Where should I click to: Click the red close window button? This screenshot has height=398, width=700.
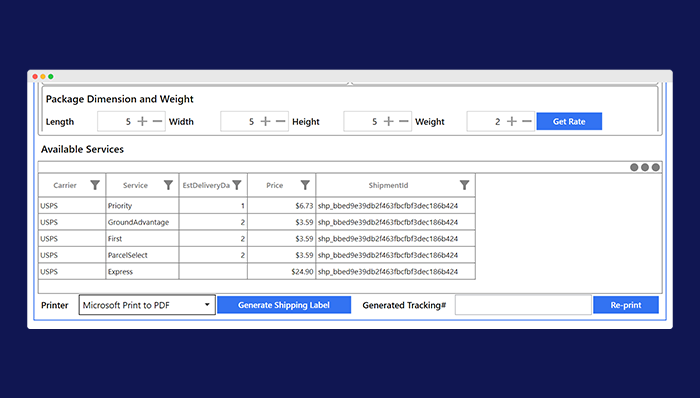(x=35, y=77)
